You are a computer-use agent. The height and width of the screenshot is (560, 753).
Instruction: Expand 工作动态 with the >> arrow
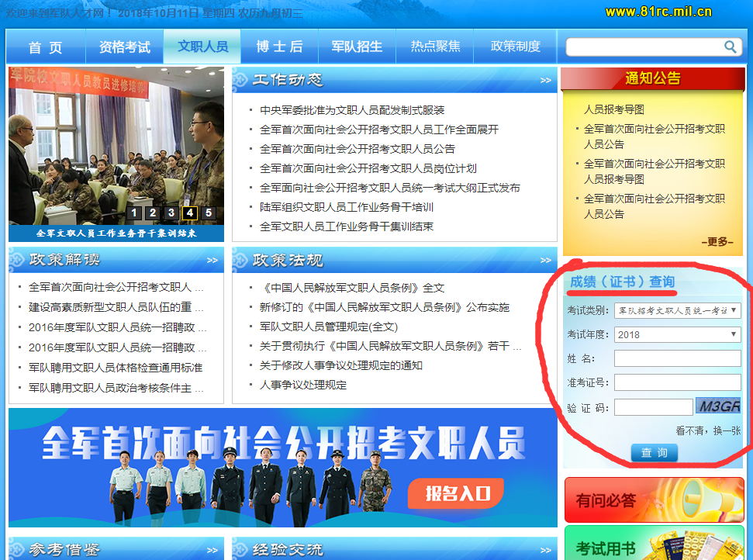[x=543, y=80]
